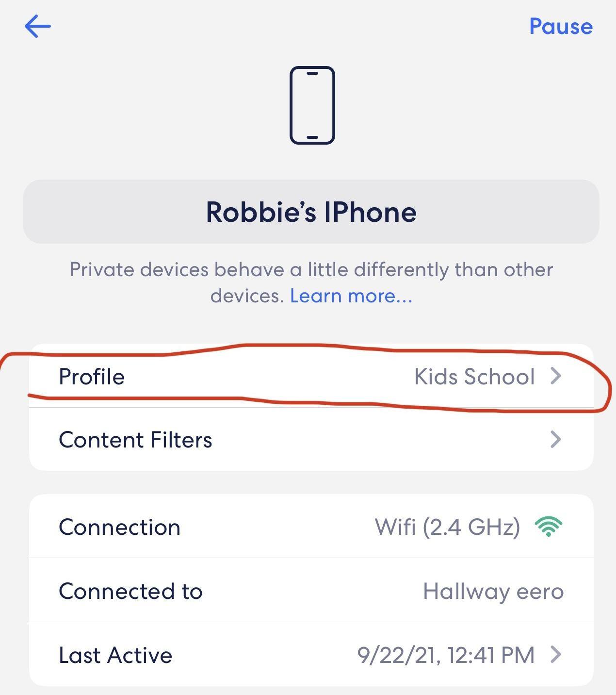Open the Learn more link
616x695 pixels.
click(351, 296)
